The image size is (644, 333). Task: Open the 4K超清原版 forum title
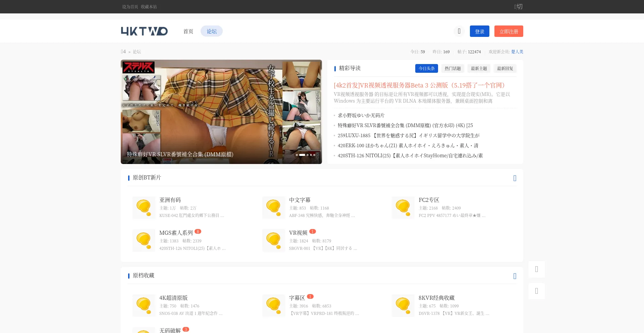173,298
